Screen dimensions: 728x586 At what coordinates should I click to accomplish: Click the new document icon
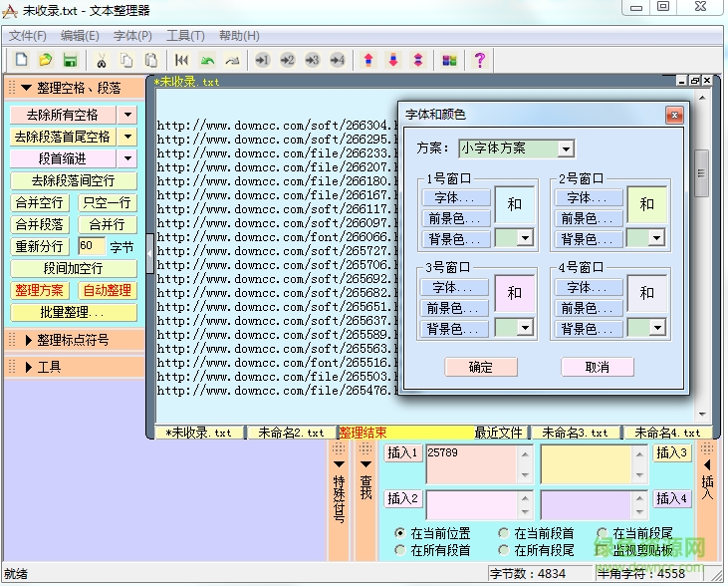pyautogui.click(x=21, y=60)
